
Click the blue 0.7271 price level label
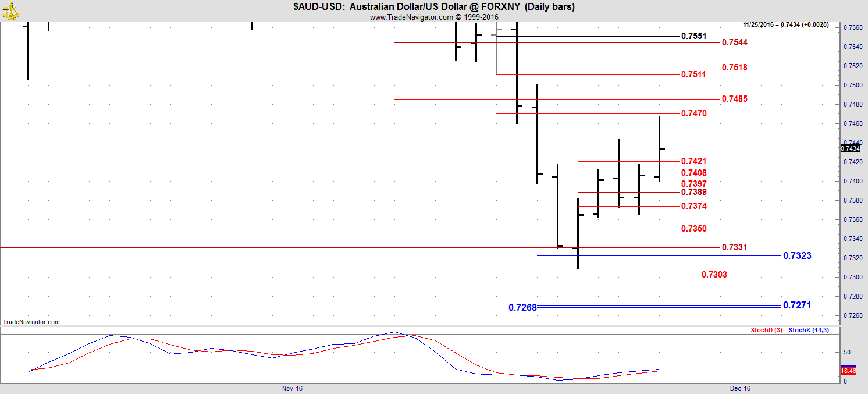pos(797,305)
